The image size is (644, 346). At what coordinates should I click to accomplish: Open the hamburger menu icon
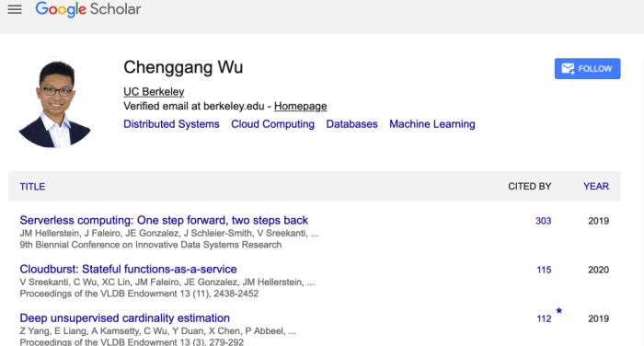(15, 9)
